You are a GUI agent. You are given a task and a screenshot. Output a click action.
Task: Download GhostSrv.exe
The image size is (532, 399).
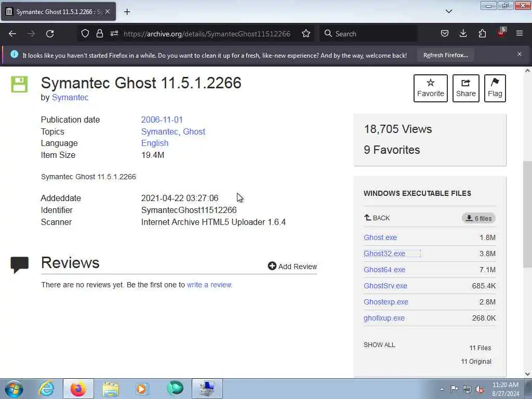coord(385,286)
